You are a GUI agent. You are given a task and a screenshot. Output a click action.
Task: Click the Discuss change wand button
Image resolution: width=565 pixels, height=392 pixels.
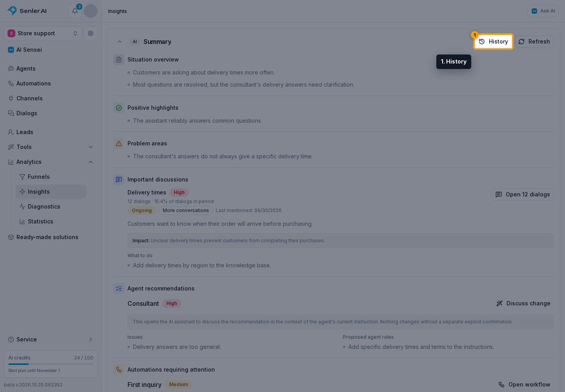tap(523, 303)
